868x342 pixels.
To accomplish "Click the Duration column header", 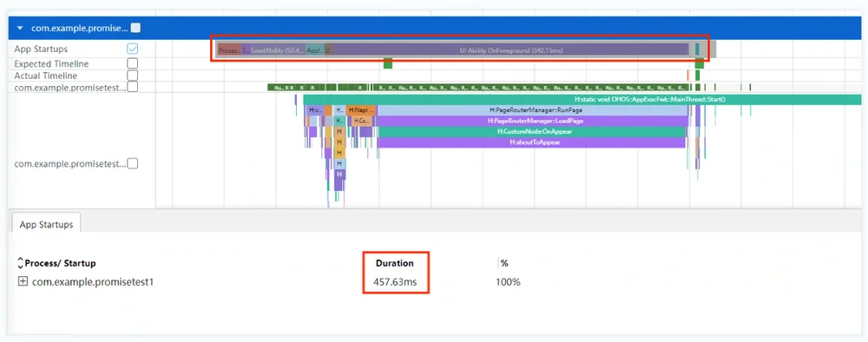I will (x=395, y=263).
